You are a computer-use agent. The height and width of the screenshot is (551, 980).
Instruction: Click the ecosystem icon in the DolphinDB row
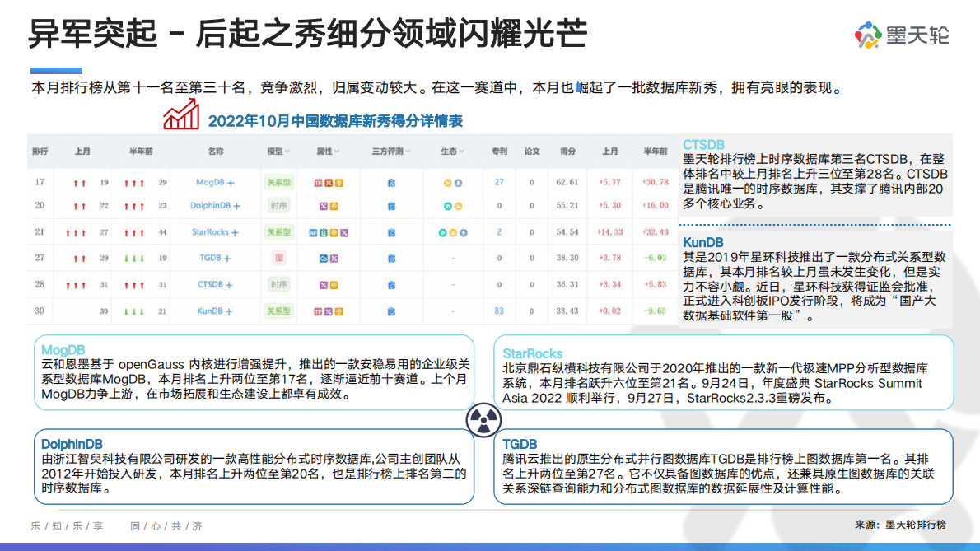coord(448,206)
